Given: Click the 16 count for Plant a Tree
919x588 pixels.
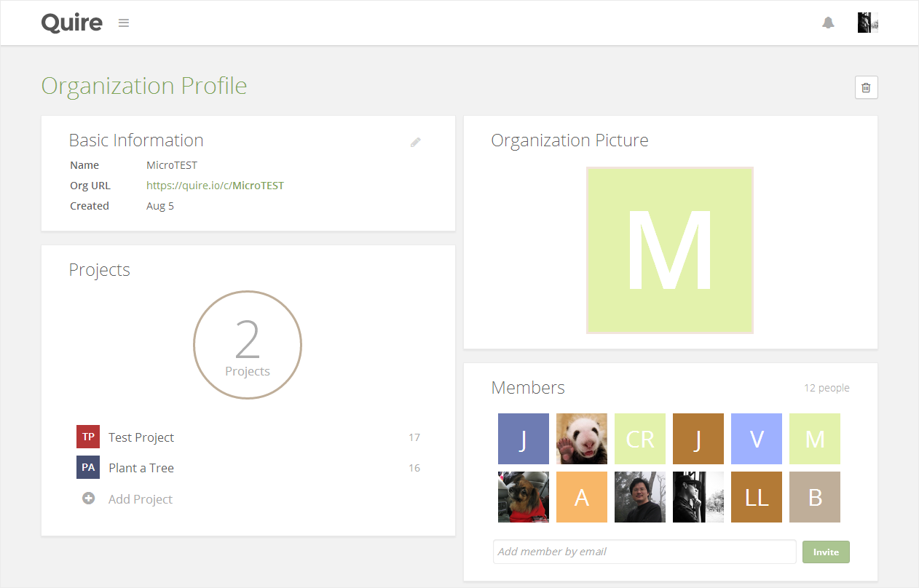Looking at the screenshot, I should (x=414, y=468).
